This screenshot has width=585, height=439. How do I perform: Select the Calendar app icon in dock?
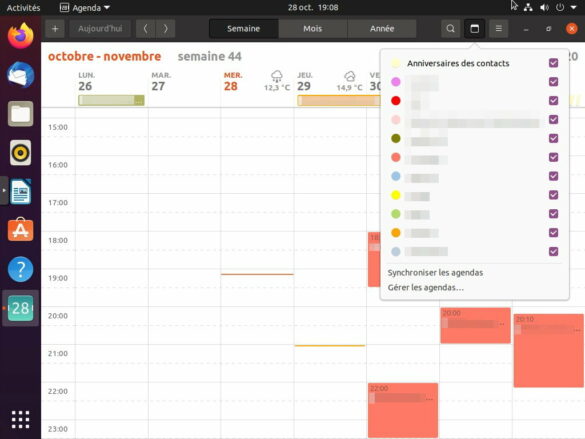click(21, 308)
